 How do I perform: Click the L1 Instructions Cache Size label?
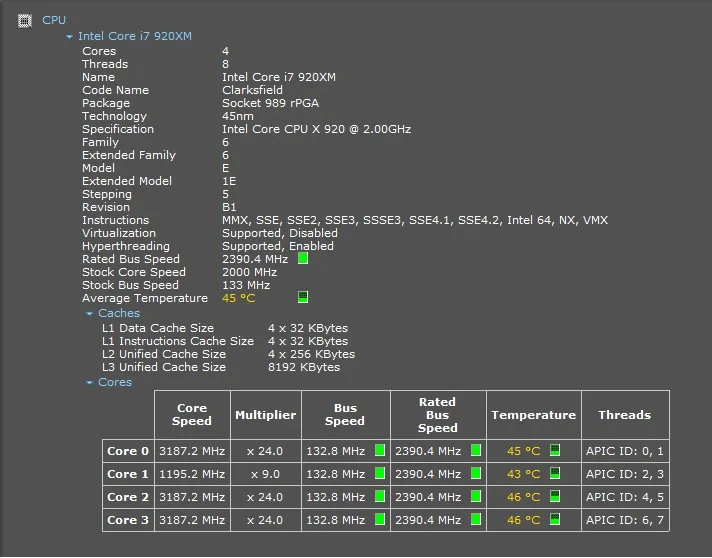(x=178, y=341)
